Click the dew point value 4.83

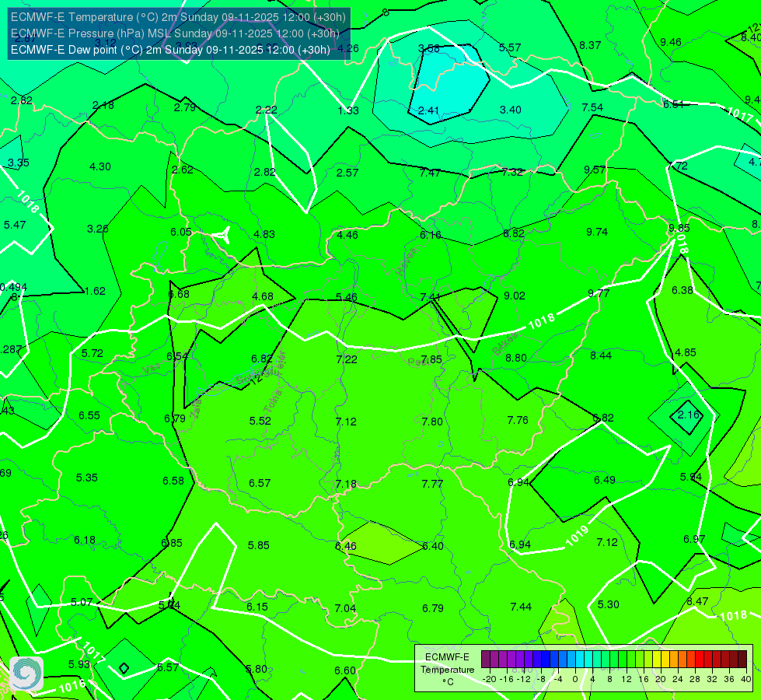pos(264,234)
